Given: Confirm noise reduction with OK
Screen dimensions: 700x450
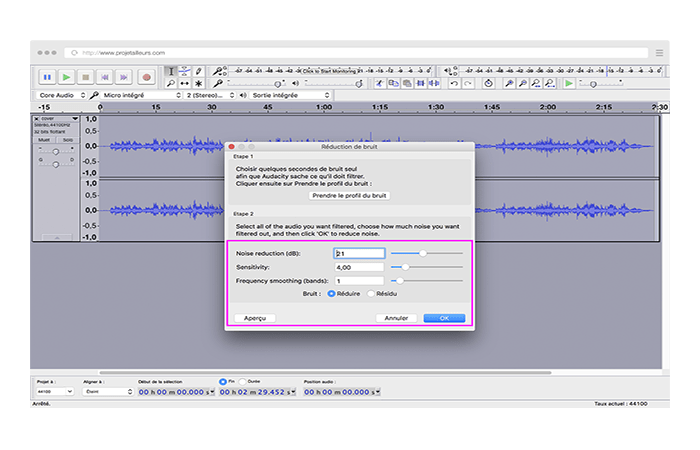Looking at the screenshot, I should pos(444,318).
